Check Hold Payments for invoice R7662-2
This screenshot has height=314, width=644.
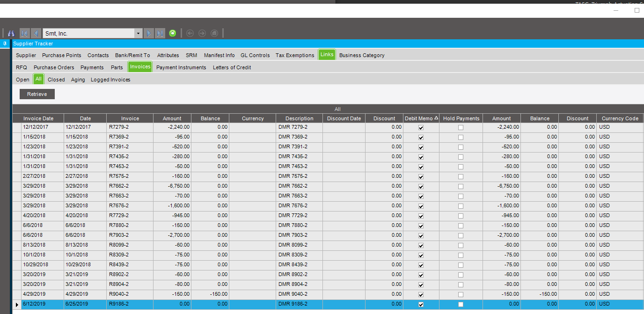pos(461,186)
